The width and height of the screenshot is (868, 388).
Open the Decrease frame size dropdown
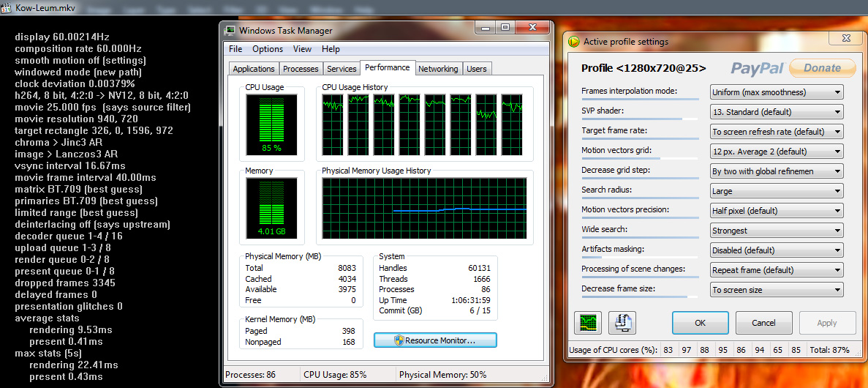[x=777, y=290]
